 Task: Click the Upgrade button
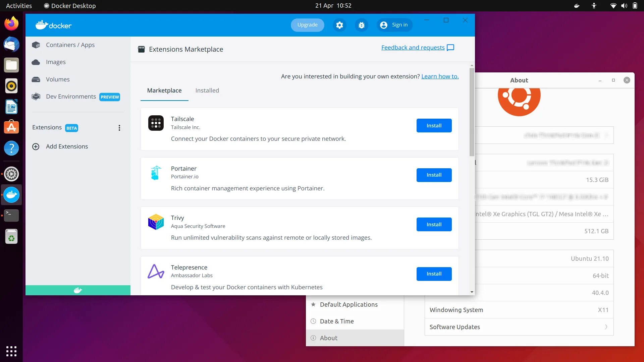coord(307,25)
